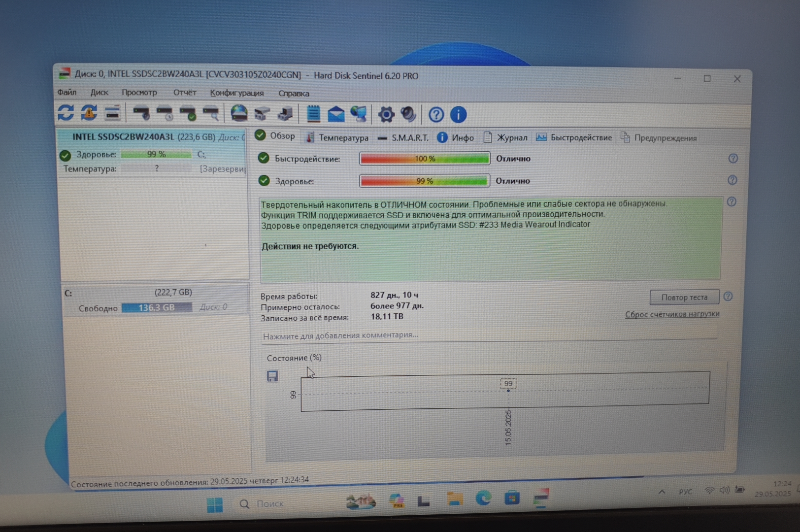Click the globe disk toolbar icon
This screenshot has width=800, height=532.
point(239,114)
